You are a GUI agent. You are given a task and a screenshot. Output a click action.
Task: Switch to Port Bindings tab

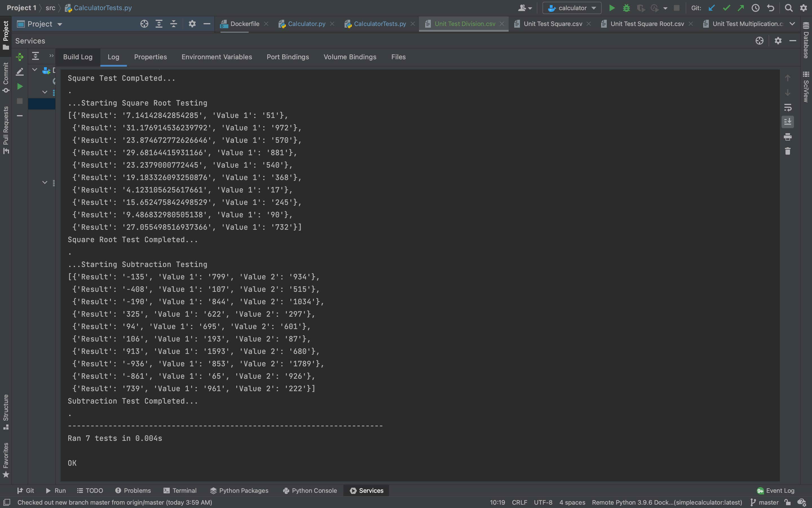pos(288,57)
